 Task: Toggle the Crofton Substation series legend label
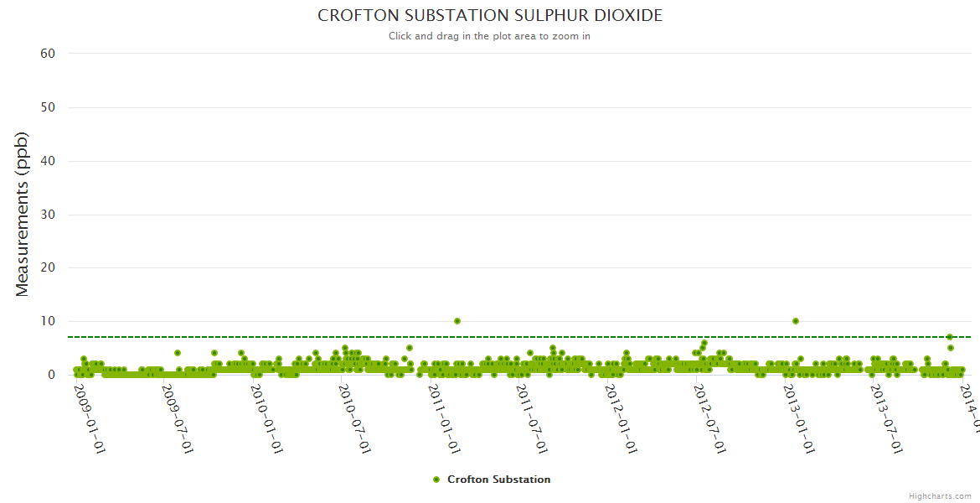click(498, 480)
